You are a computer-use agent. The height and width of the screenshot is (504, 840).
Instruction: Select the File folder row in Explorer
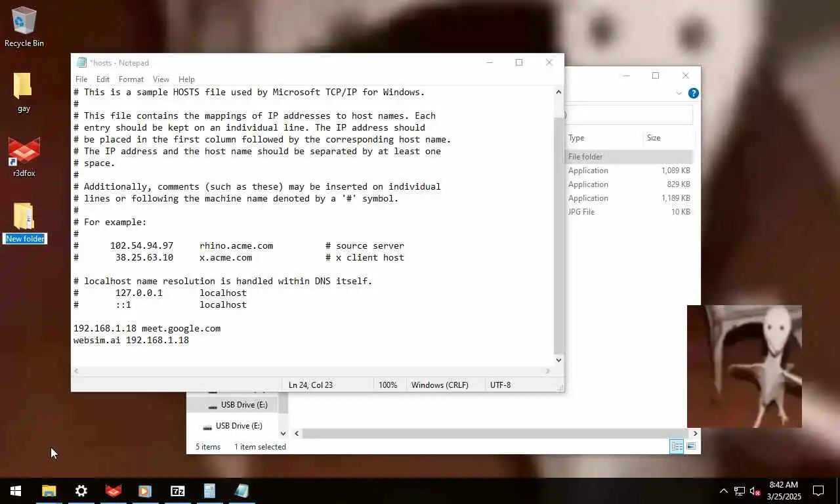click(x=629, y=157)
